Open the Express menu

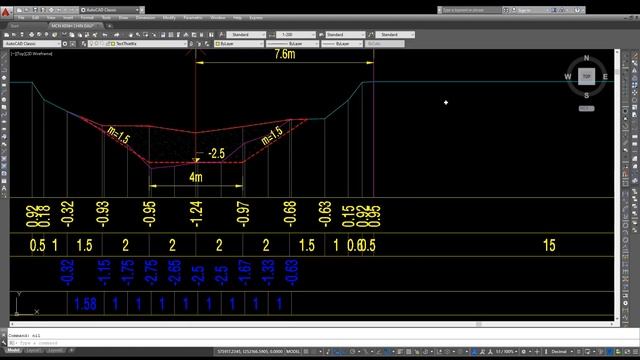click(256, 18)
